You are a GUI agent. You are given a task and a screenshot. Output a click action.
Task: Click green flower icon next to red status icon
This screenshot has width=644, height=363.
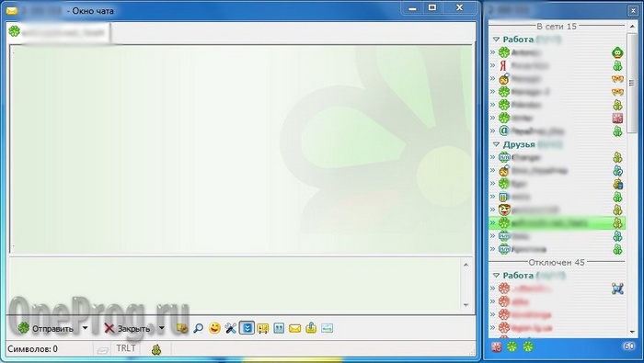click(512, 347)
